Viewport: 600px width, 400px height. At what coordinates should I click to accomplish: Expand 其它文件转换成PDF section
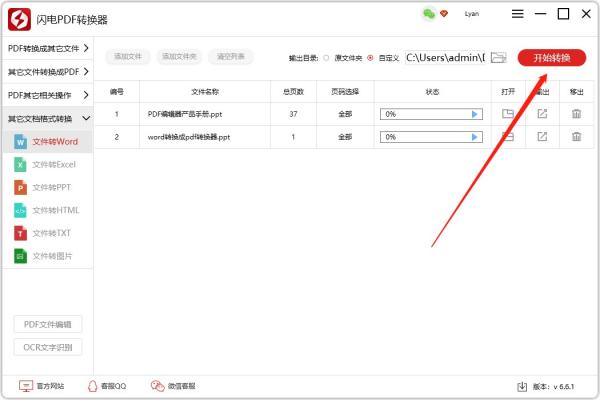47,72
